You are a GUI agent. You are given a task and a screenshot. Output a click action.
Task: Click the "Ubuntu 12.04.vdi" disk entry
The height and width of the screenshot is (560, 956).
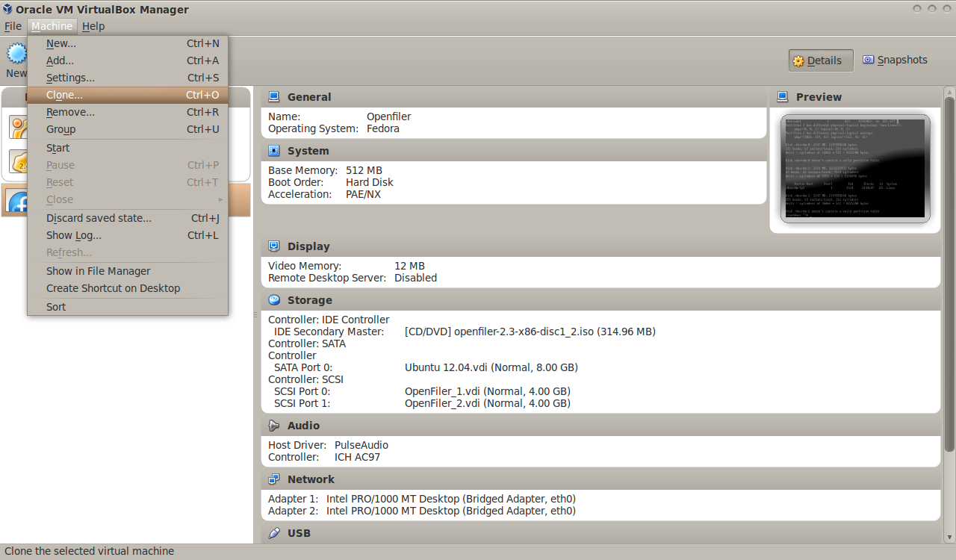pos(491,367)
